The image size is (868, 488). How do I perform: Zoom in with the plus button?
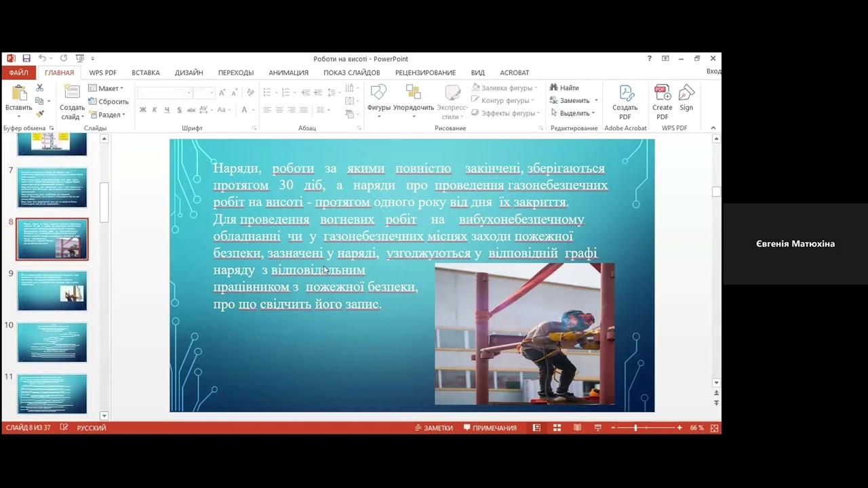tap(679, 428)
